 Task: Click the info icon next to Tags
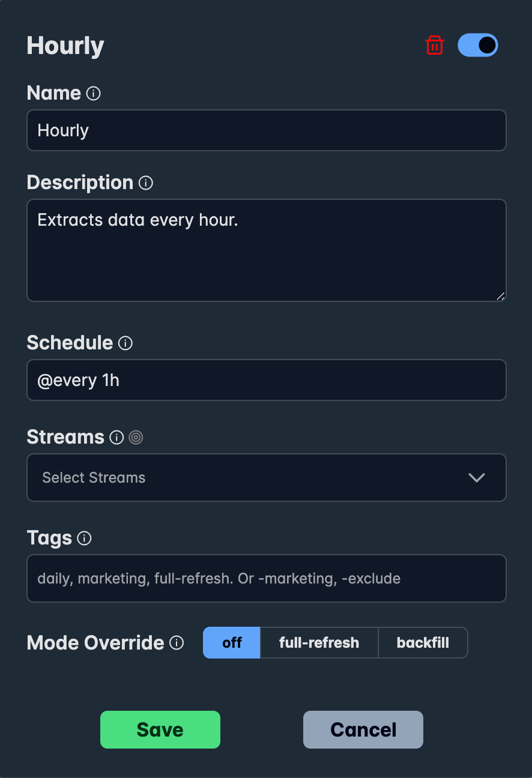(85, 538)
